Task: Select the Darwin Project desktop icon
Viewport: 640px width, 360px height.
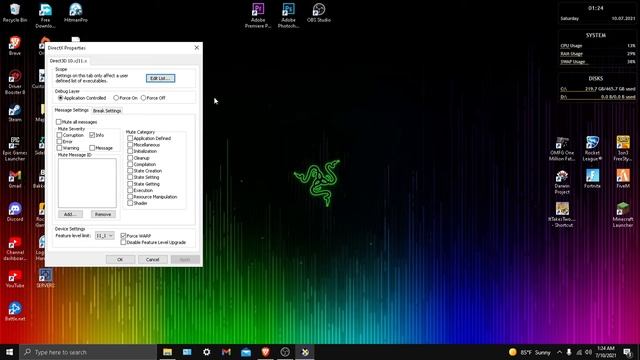Action: [562, 182]
